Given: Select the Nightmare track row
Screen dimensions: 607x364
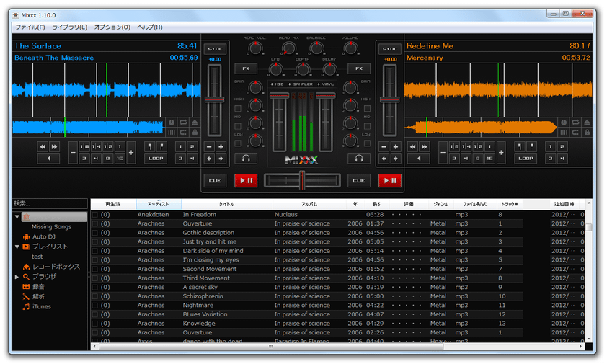Looking at the screenshot, I should click(x=337, y=305).
